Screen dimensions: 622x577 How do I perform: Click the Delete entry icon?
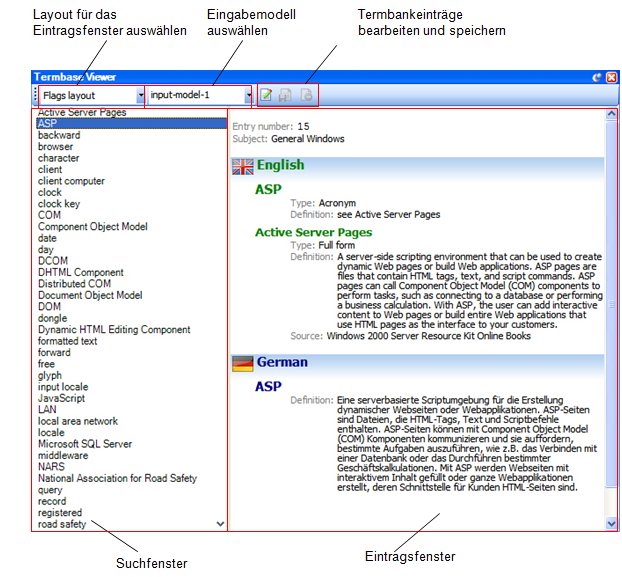(x=306, y=95)
